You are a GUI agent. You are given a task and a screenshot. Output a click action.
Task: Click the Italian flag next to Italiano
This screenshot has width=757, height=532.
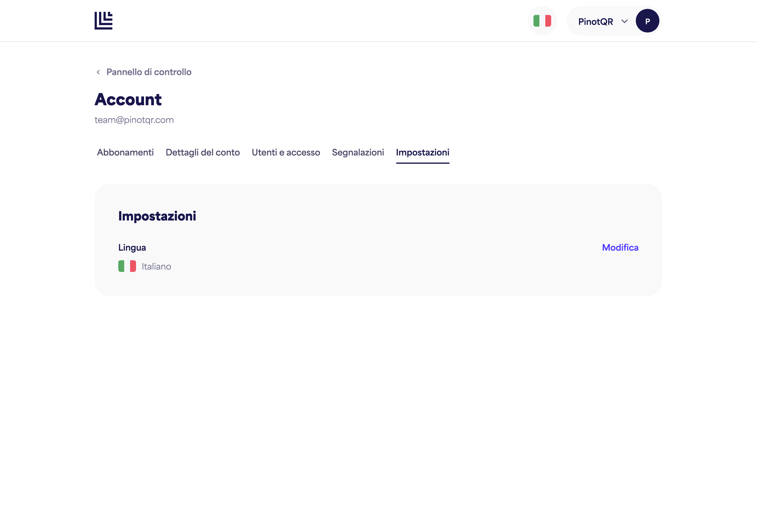tap(127, 266)
